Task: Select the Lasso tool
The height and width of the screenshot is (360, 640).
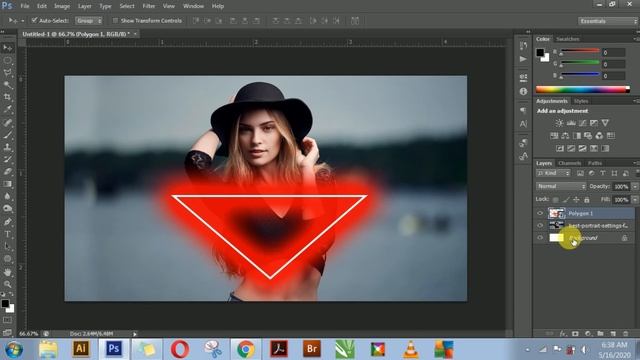Action: tap(7, 73)
